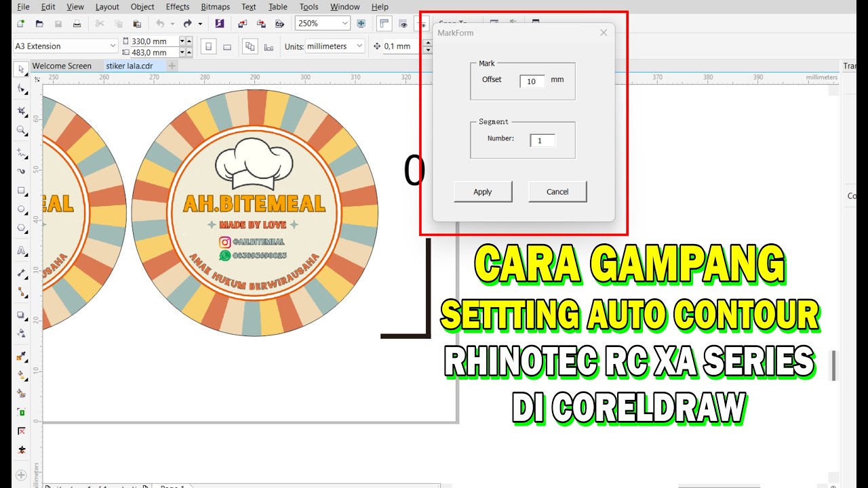Open the Effects menu
Screen dimensions: 868x488
[178, 7]
